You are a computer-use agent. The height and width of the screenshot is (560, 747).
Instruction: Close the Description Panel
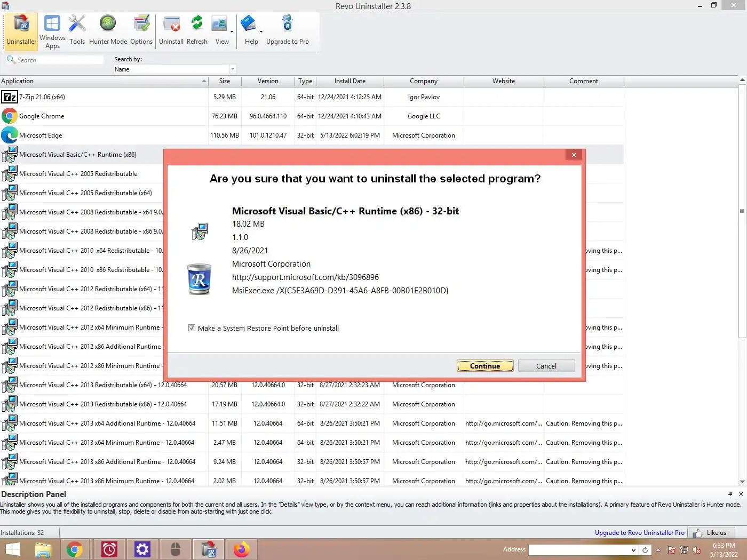coord(741,494)
